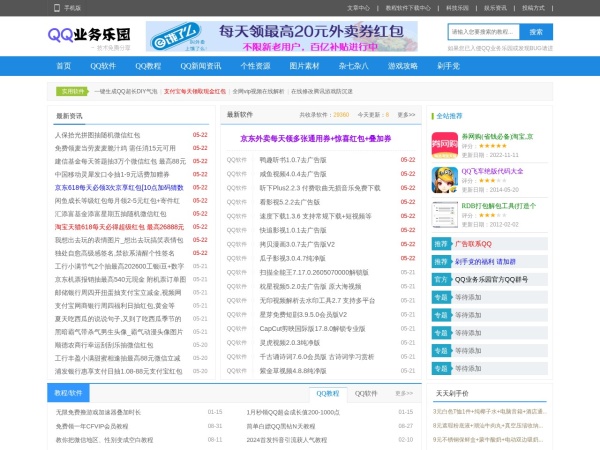Click QQ软件 category beside 瓜子影视3.0.4.7

[x=236, y=258]
